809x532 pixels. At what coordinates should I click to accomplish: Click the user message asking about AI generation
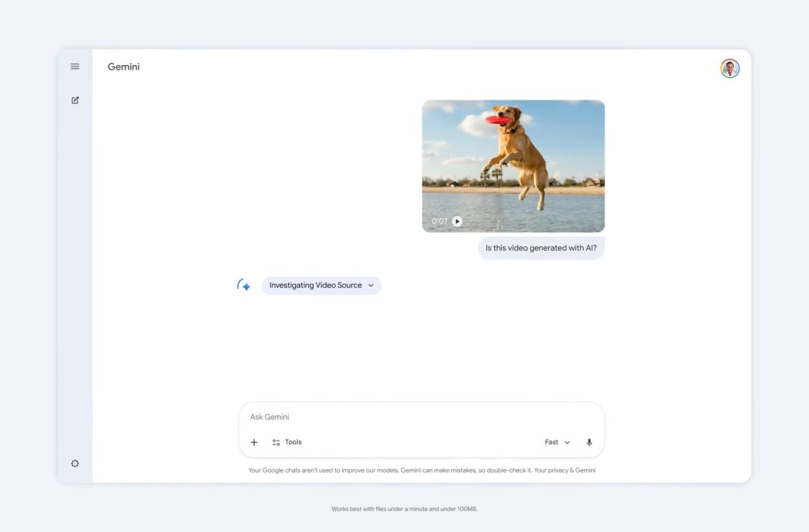540,247
